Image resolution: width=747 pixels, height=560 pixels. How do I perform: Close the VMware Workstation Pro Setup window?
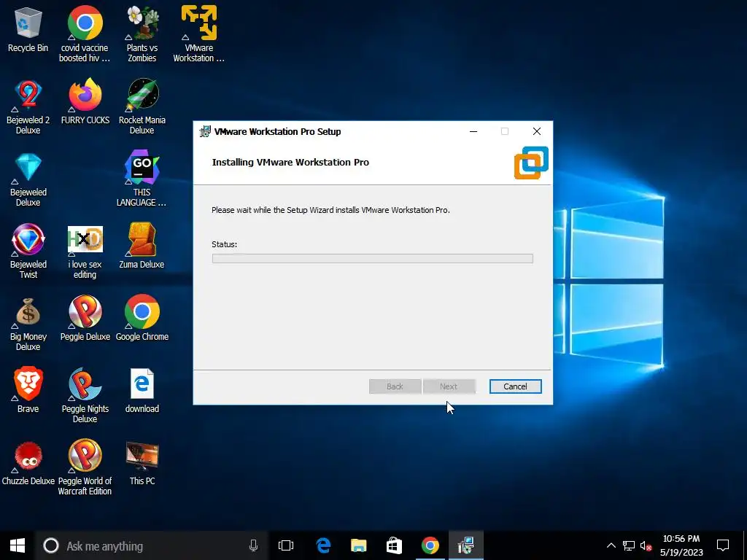(x=537, y=131)
